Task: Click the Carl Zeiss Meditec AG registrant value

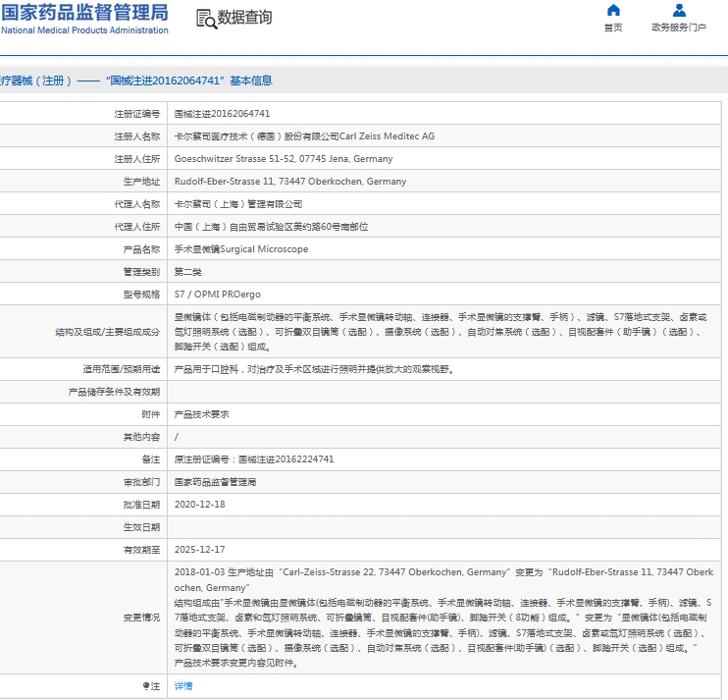Action: [304, 136]
